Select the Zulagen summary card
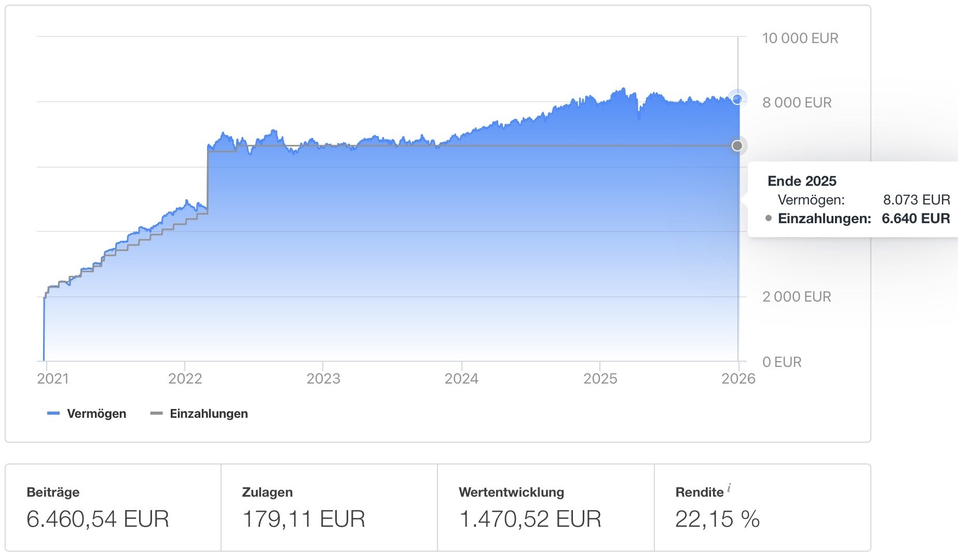Viewport: 958px width, 560px height. pyautogui.click(x=329, y=507)
